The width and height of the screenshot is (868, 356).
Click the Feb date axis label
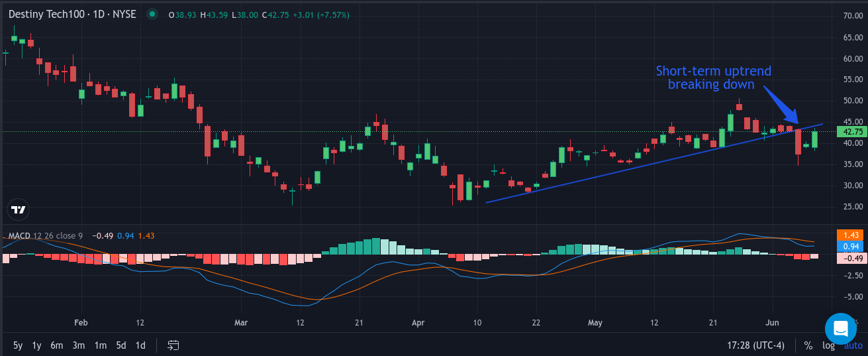[81, 323]
